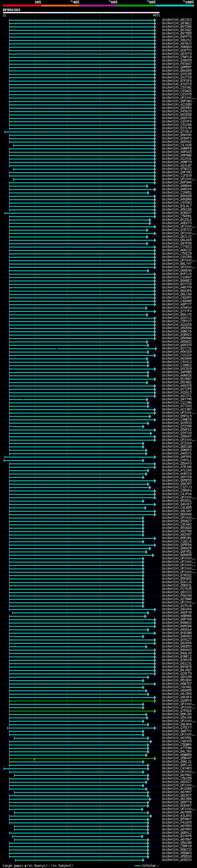The height and width of the screenshot is (868, 197).
Task: Select hit UniRef100_A7TZ43
Action: pos(177,406)
